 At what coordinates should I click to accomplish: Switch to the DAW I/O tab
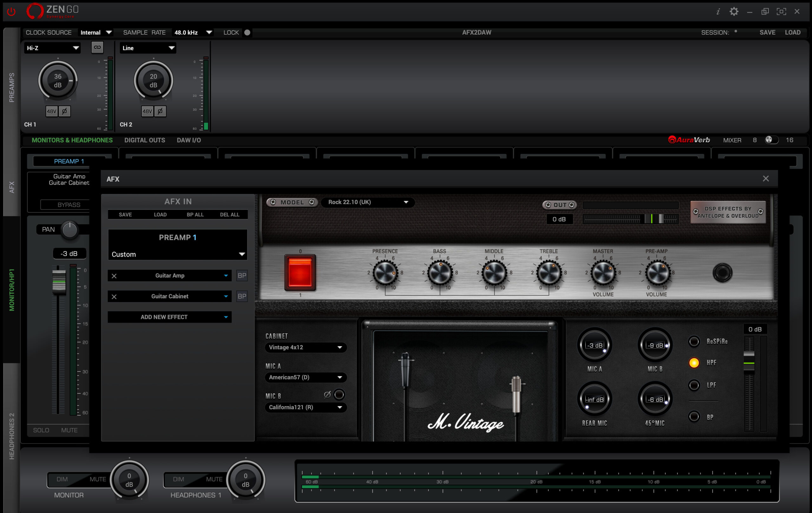(189, 140)
